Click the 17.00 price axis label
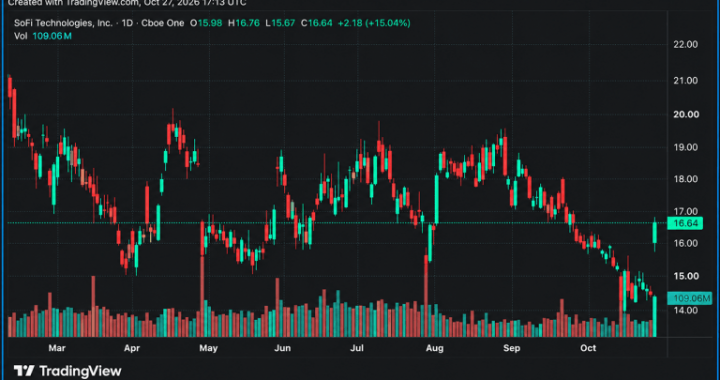The width and height of the screenshot is (720, 380). [x=685, y=212]
